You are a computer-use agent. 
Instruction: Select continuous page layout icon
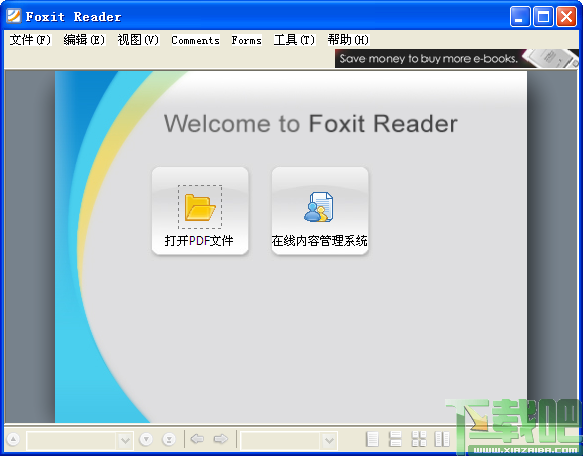click(x=395, y=439)
